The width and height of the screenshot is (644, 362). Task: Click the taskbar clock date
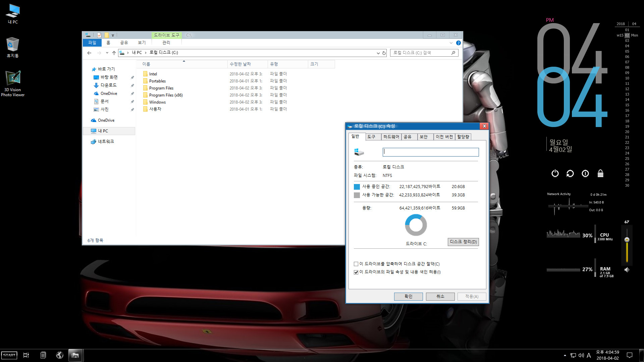point(607,358)
